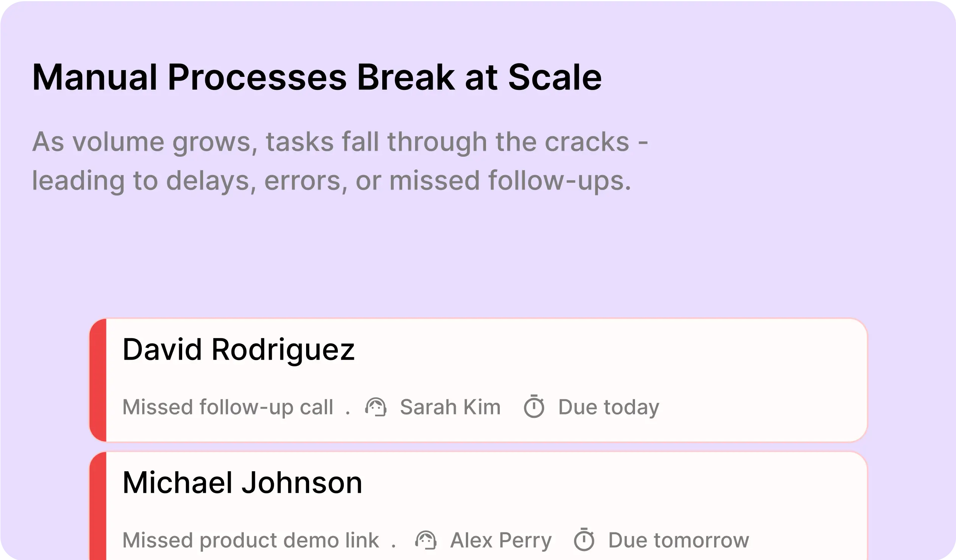Viewport: 956px width, 560px height.
Task: Open the David Rodriguez task card
Action: tap(479, 380)
